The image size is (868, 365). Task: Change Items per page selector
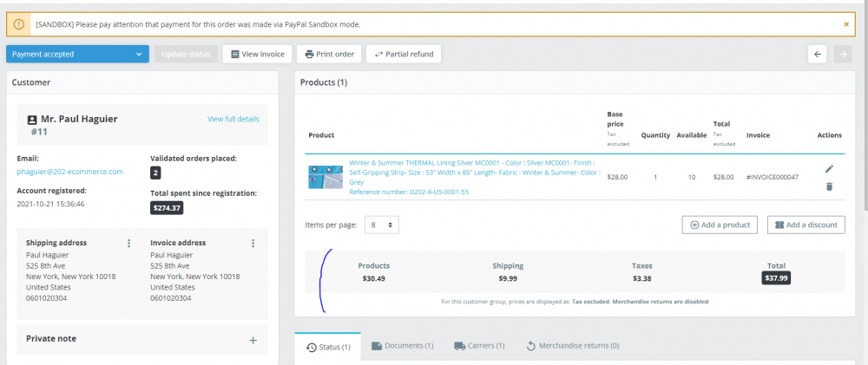tap(381, 225)
